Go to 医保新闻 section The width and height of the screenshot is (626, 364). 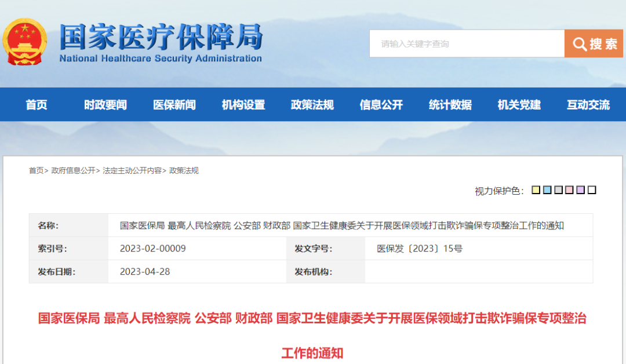(174, 104)
